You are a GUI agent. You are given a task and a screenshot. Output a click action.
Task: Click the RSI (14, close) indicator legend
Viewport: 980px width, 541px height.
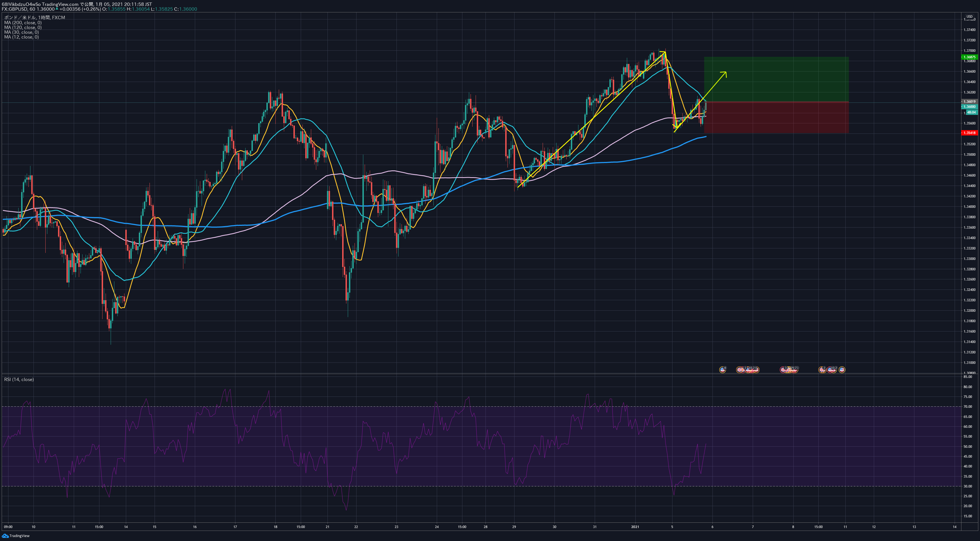coord(19,379)
